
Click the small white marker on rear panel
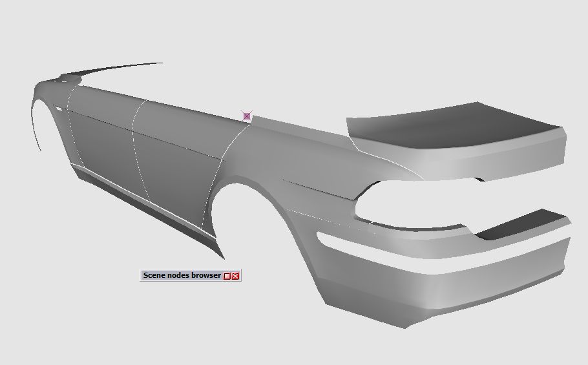[x=58, y=109]
